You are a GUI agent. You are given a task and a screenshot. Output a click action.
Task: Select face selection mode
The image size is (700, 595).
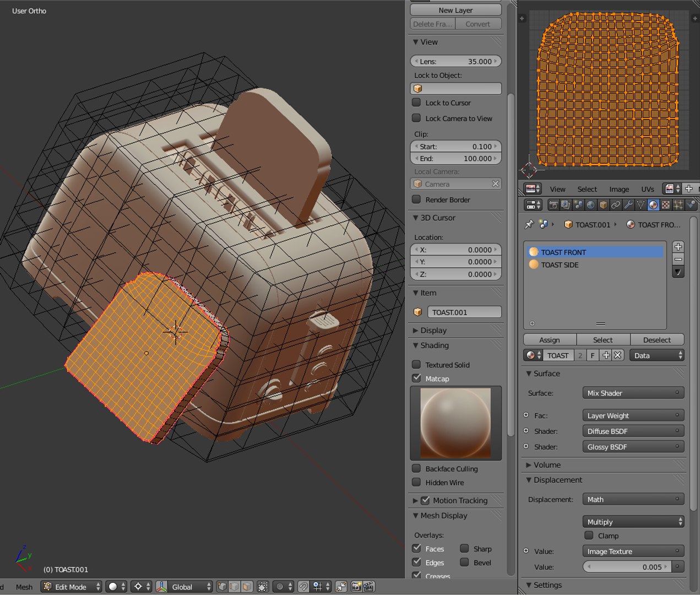[x=247, y=587]
